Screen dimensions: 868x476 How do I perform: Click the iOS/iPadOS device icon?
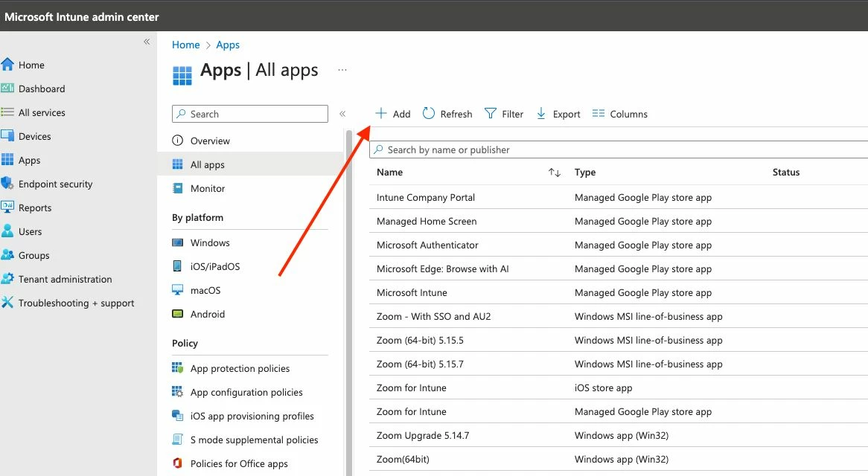pos(177,266)
